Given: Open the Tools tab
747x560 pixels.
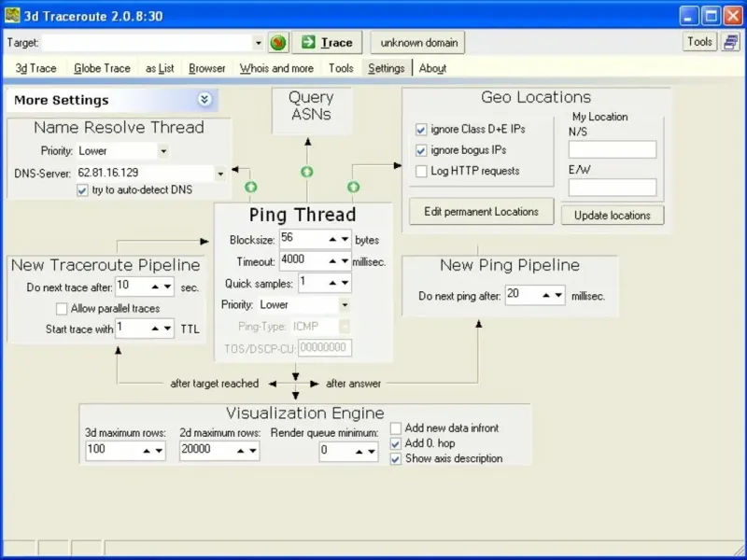Looking at the screenshot, I should click(341, 68).
